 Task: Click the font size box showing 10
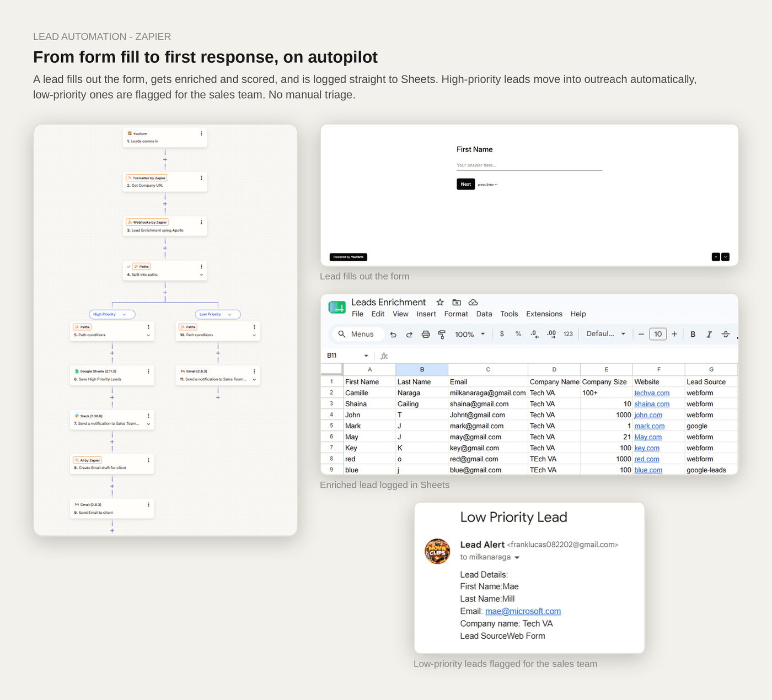658,334
